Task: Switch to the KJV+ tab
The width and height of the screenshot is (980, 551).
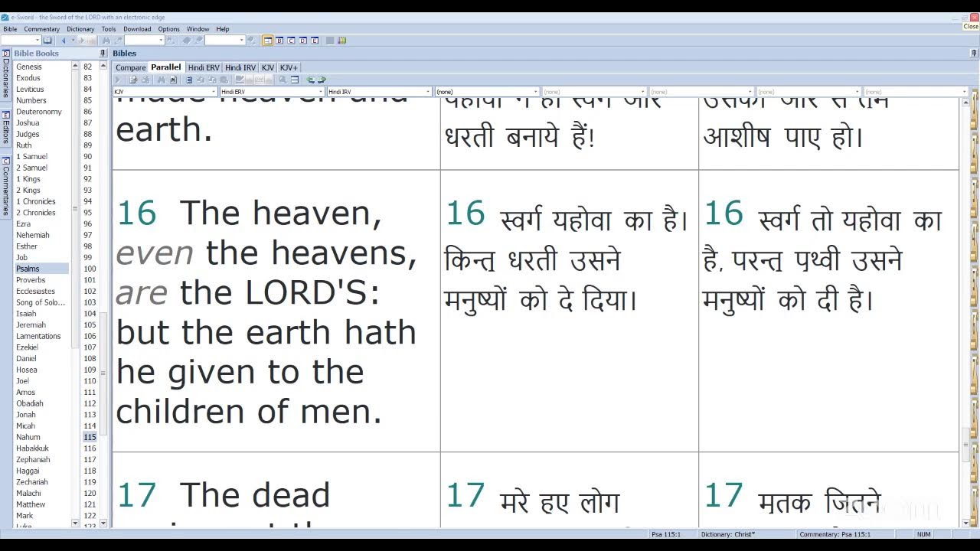Action: (289, 67)
